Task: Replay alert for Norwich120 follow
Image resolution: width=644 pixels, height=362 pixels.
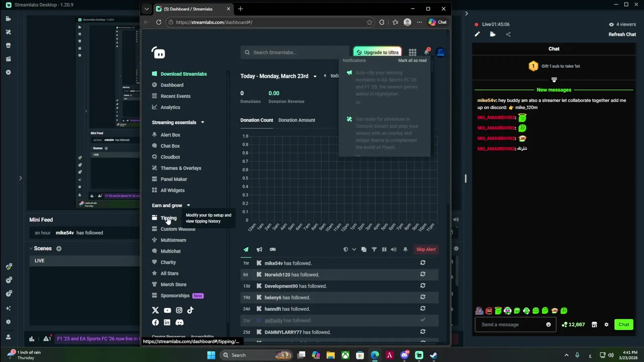Action: click(x=423, y=275)
